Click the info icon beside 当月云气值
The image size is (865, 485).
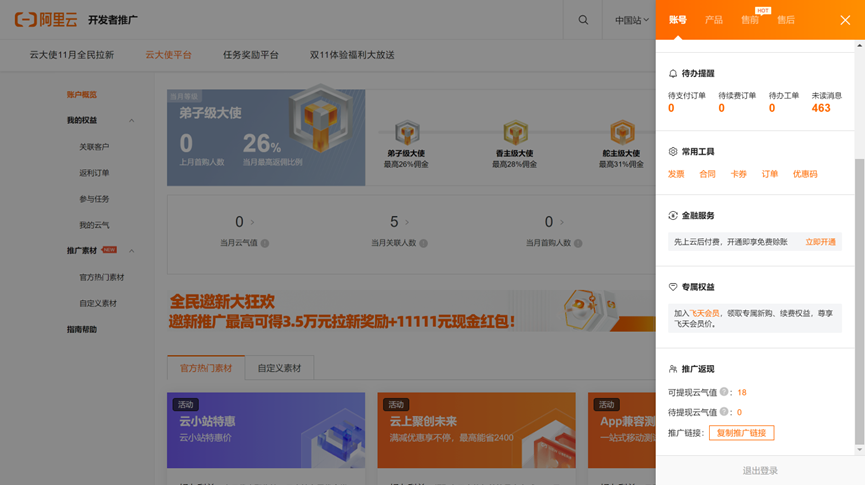(x=265, y=243)
